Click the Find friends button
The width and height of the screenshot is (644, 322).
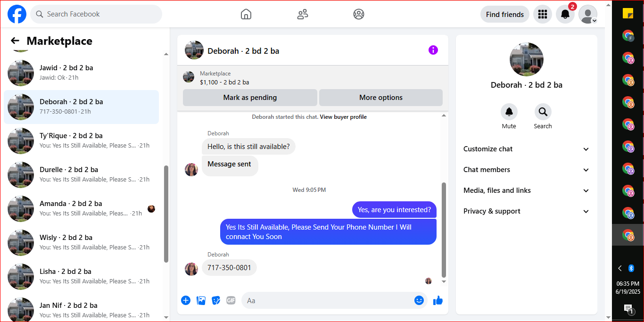click(505, 14)
